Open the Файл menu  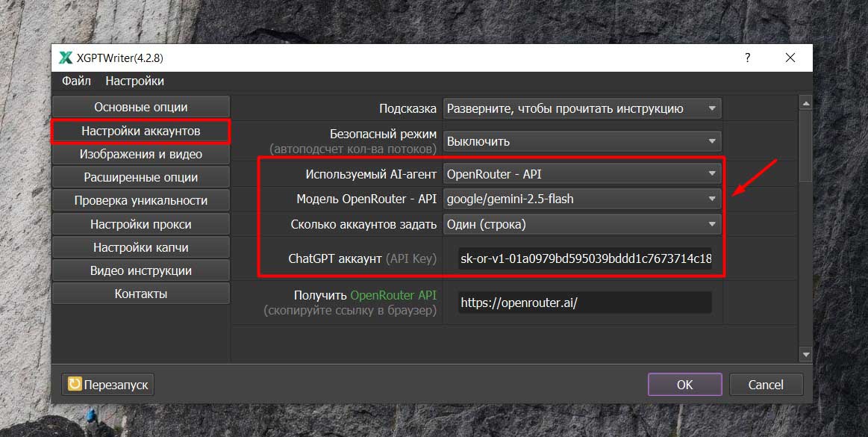click(76, 81)
